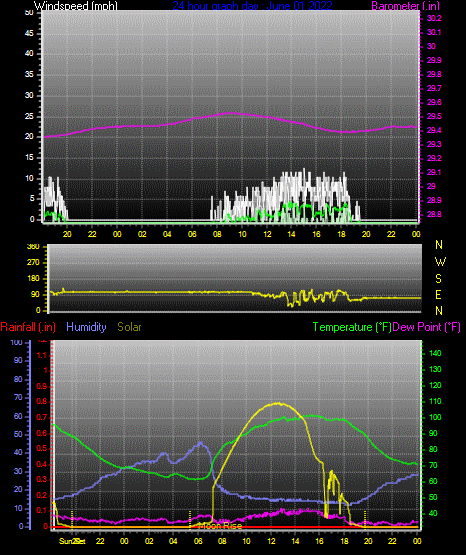Select the "Humidity" legend label
Image resolution: width=466 pixels, height=555 pixels.
point(86,327)
